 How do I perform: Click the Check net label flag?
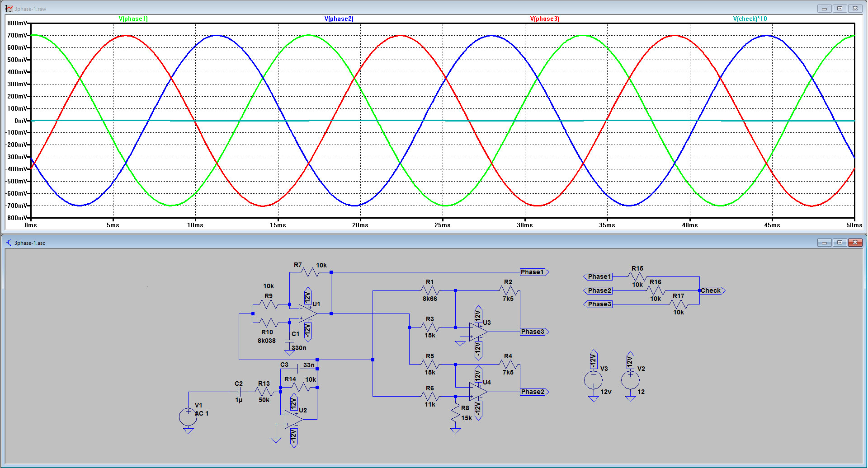712,290
